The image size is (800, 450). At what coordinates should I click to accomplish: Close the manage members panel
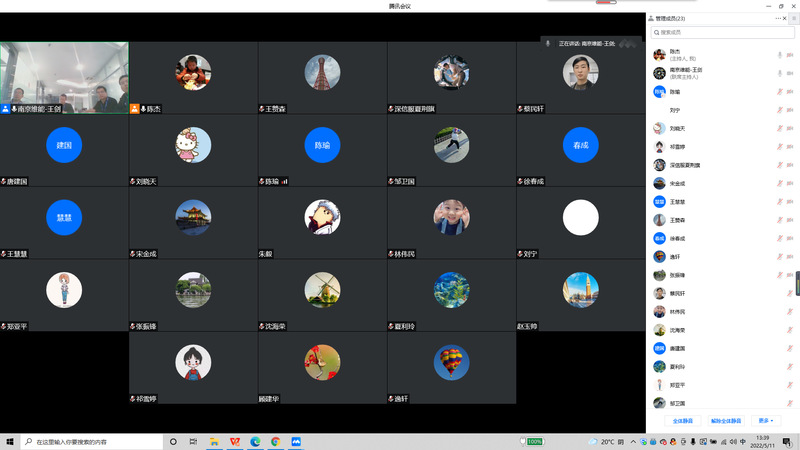[x=785, y=18]
